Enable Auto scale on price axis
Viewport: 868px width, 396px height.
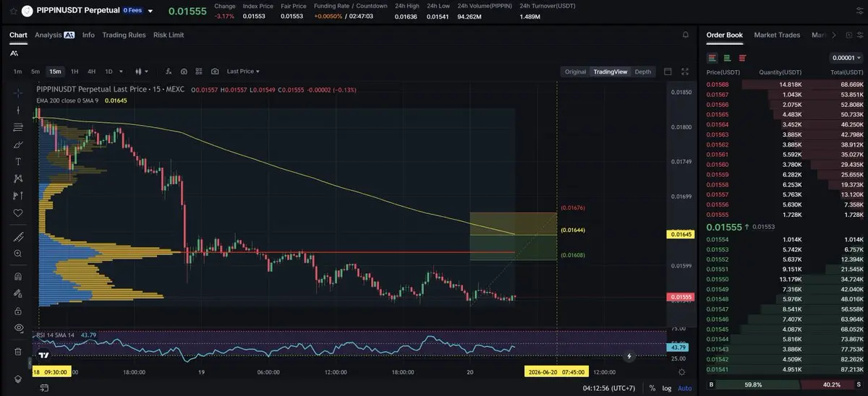[x=684, y=388]
